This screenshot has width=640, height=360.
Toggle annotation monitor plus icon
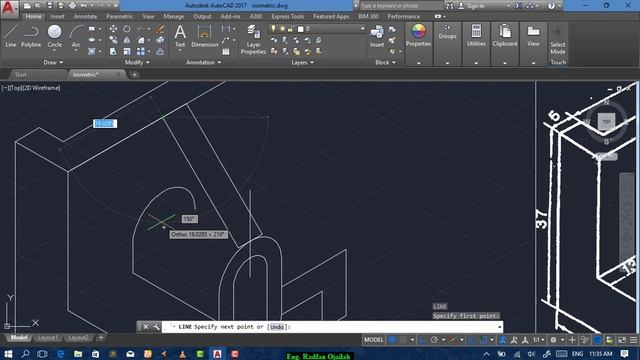(x=572, y=340)
